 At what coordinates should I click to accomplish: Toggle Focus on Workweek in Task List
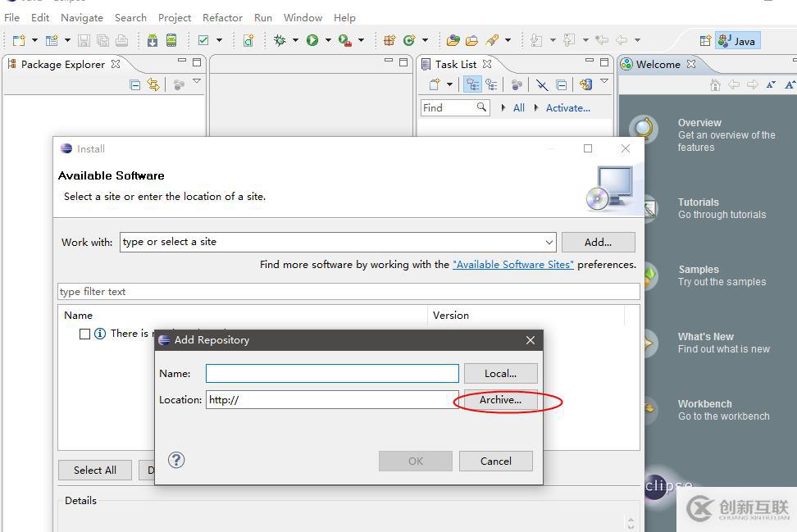click(517, 84)
